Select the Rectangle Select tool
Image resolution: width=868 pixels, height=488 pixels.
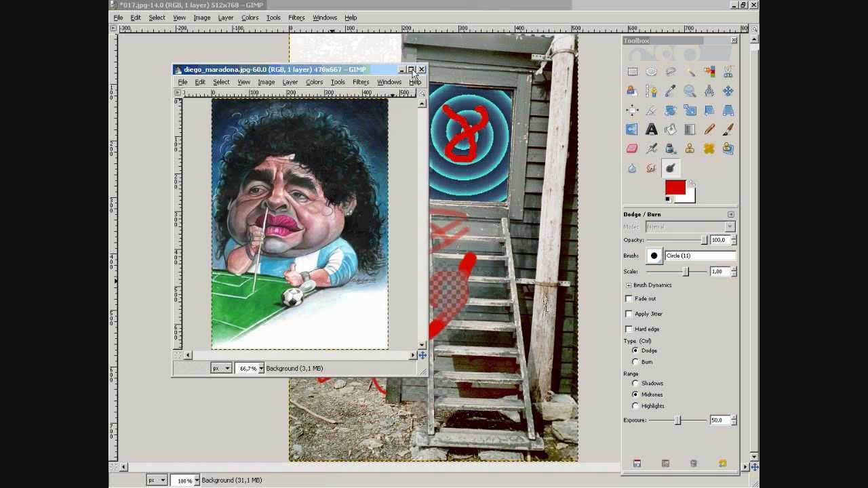[632, 72]
